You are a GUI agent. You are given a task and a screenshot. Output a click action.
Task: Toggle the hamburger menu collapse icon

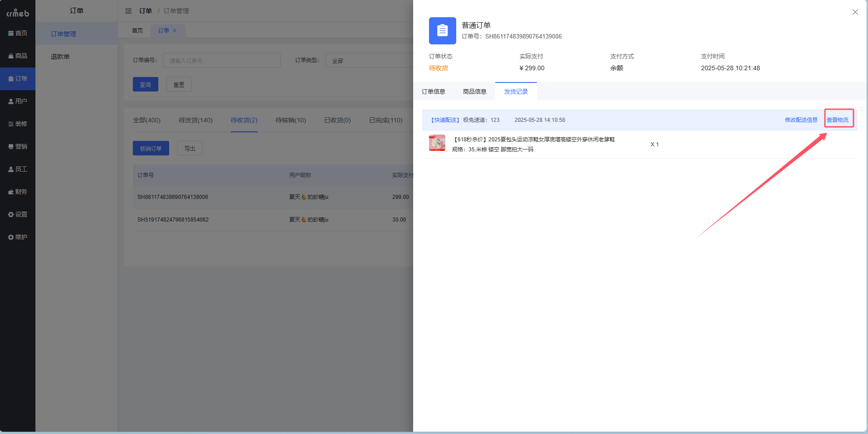(128, 11)
